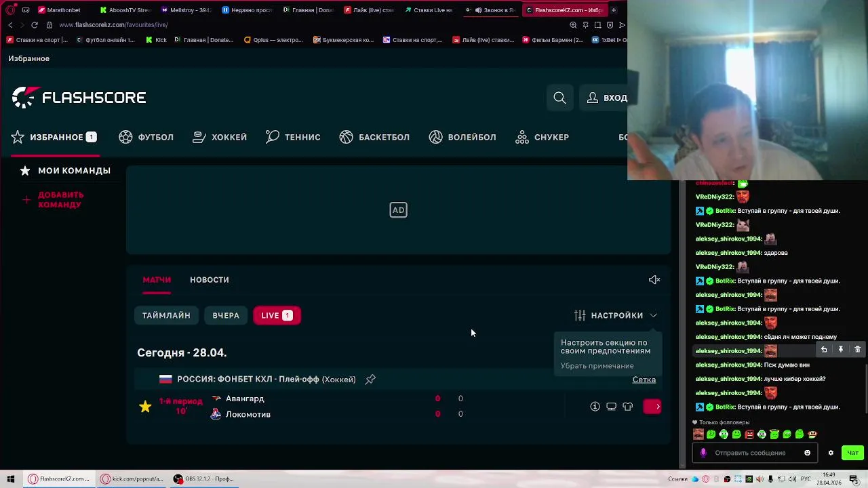The height and width of the screenshot is (488, 868).
Task: Switch to the Матчи tab
Action: coord(157,280)
